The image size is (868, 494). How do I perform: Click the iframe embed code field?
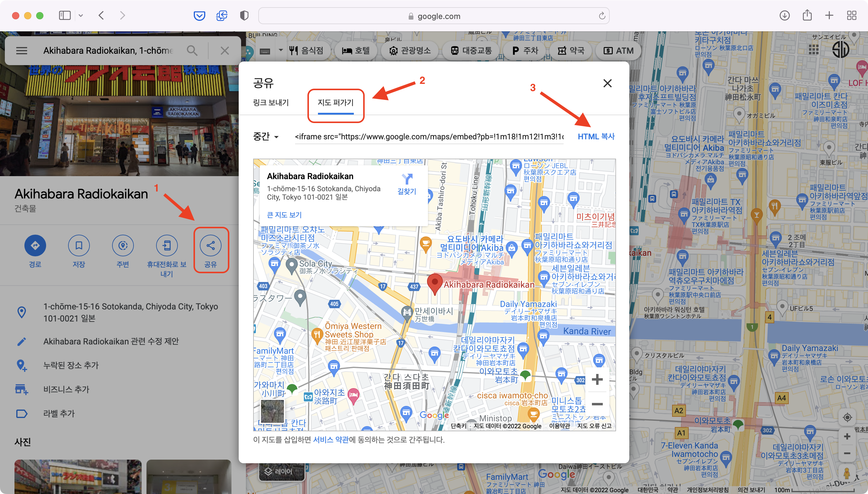(429, 137)
